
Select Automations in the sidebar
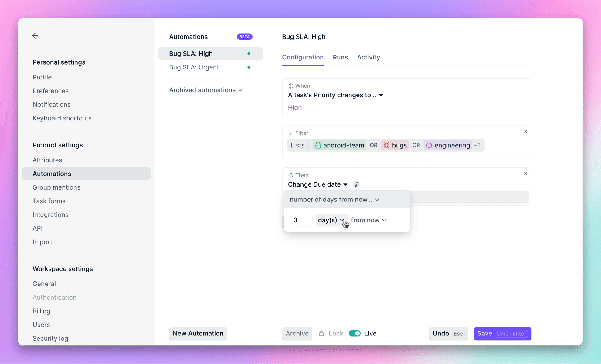click(x=86, y=174)
